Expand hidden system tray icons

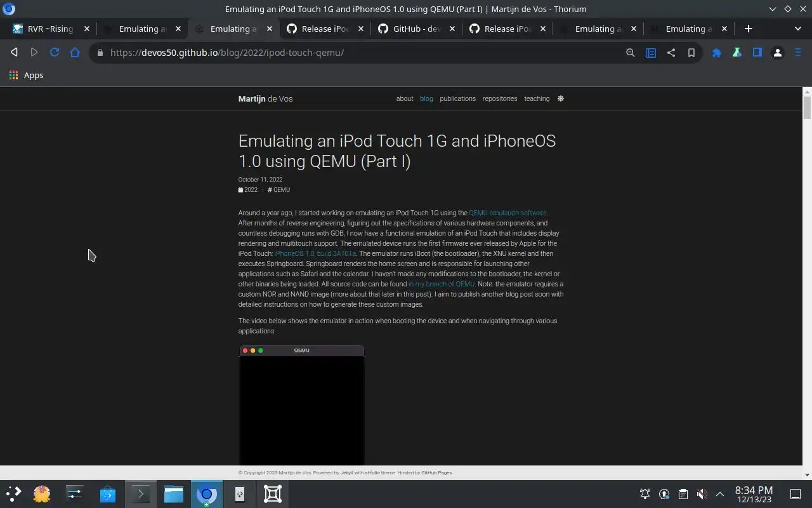[x=720, y=494]
